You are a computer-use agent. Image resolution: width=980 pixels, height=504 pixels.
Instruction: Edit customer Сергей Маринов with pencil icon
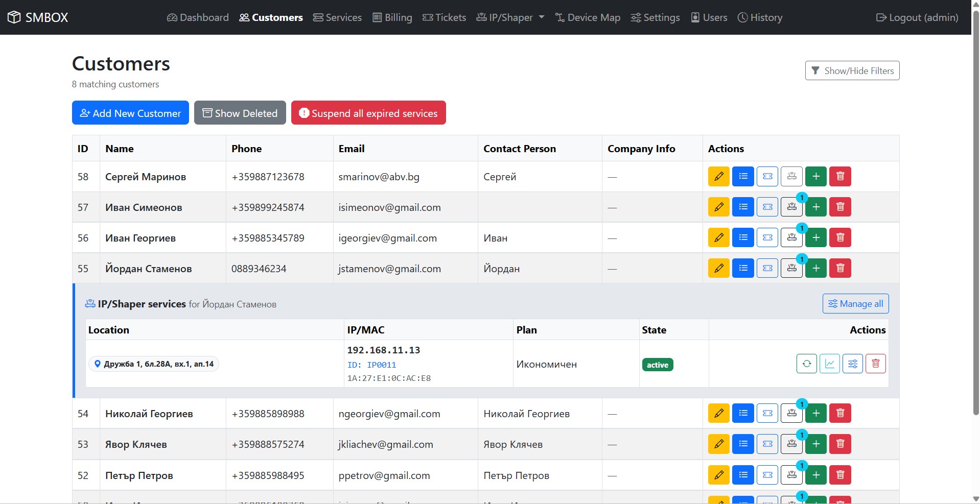point(718,176)
